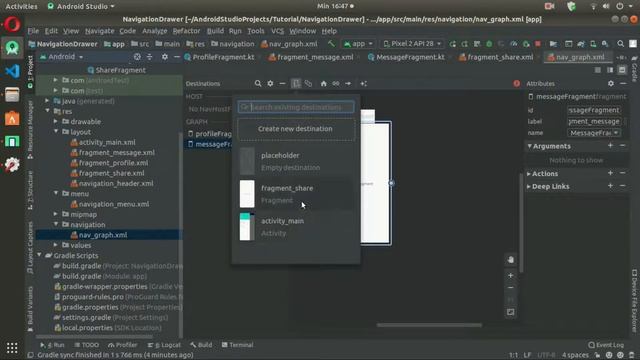This screenshot has width=640, height=360.
Task: Open Pixel 2 API 28 device dropdown
Action: [412, 43]
